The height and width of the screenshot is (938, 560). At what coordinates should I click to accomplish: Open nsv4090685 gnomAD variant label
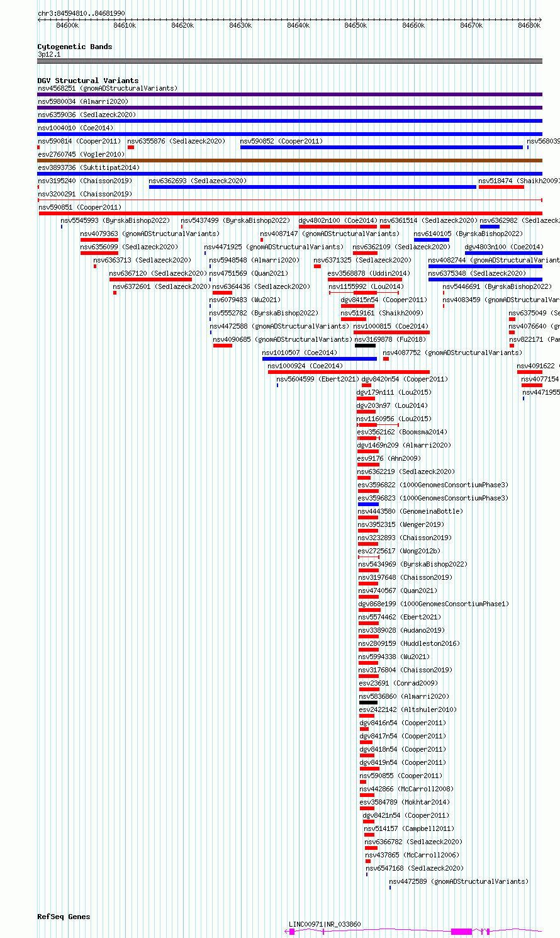pyautogui.click(x=283, y=339)
